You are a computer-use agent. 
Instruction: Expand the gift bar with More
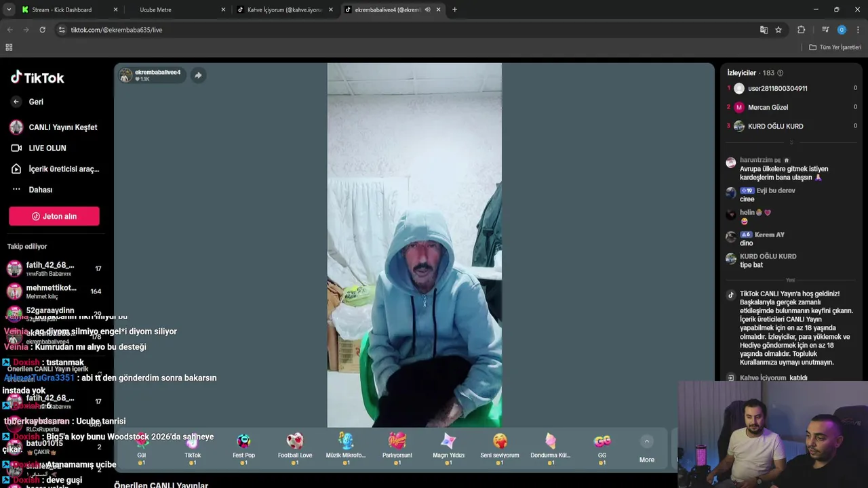point(647,450)
